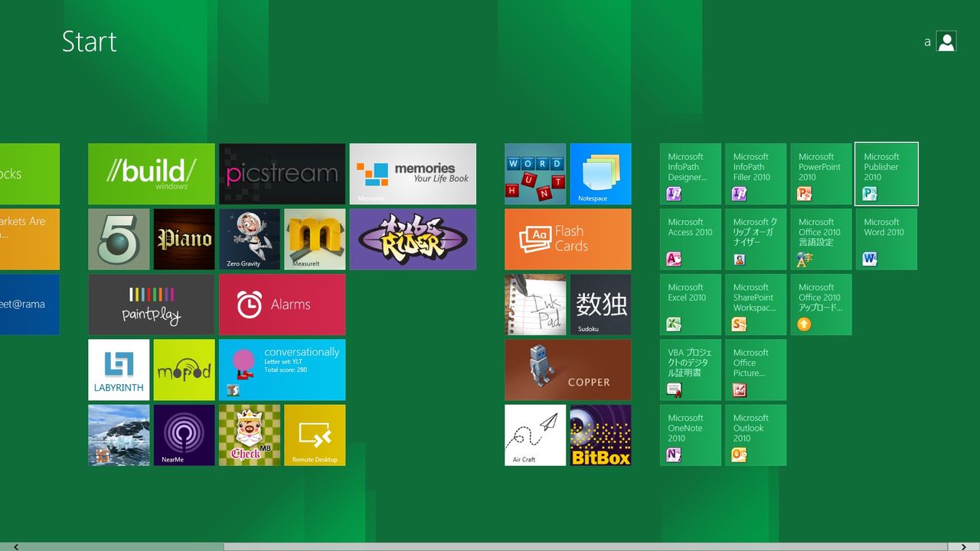The width and height of the screenshot is (980, 551).
Task: Launch the picstream app tile
Action: tap(282, 174)
